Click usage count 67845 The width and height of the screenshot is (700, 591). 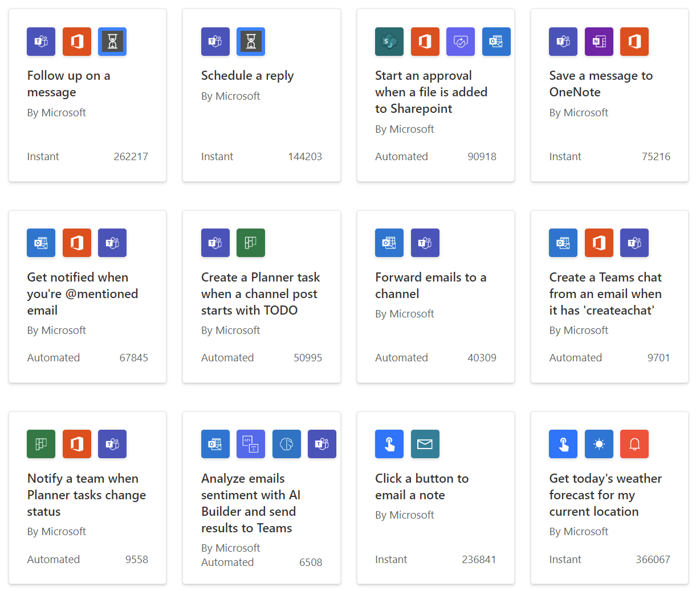coord(133,358)
